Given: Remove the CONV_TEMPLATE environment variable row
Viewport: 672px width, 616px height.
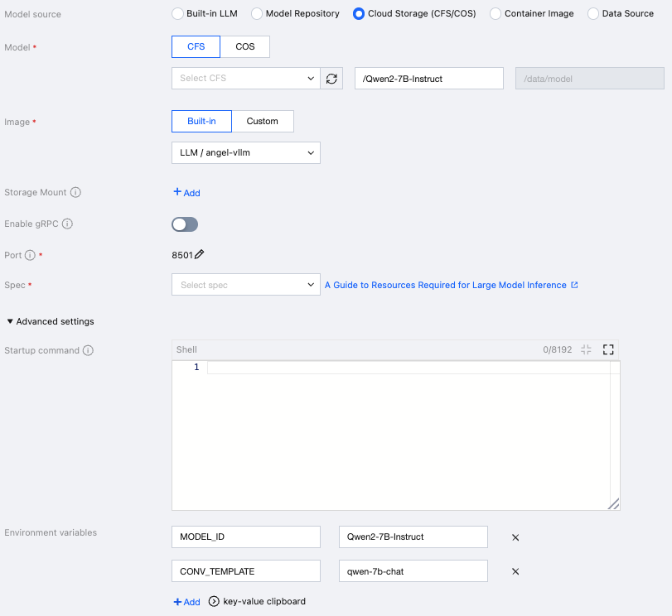Looking at the screenshot, I should 515,571.
